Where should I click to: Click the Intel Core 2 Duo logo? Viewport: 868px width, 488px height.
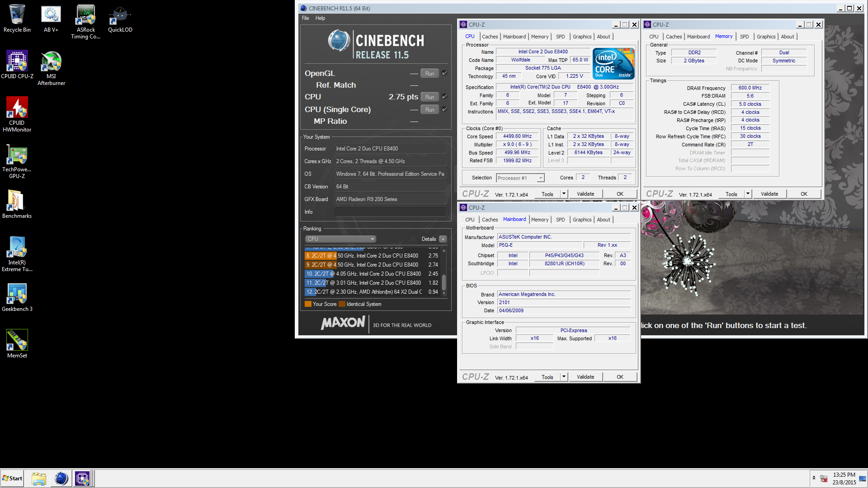[x=613, y=63]
